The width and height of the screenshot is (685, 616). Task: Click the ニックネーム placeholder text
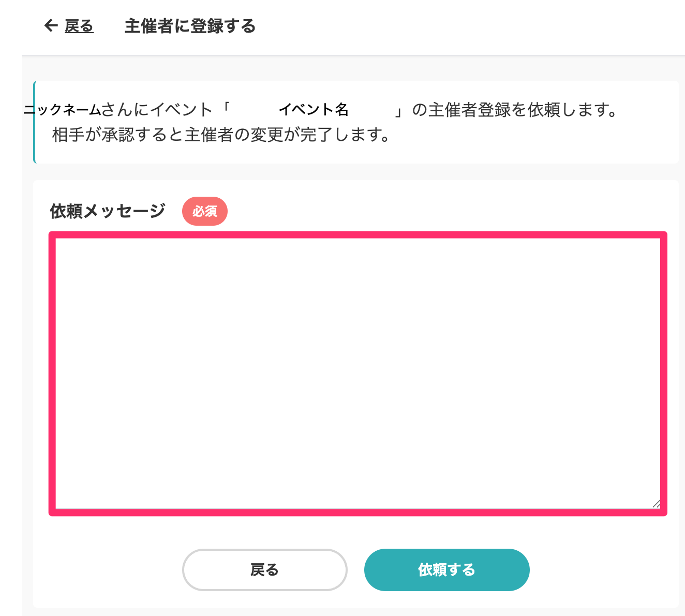pyautogui.click(x=62, y=110)
